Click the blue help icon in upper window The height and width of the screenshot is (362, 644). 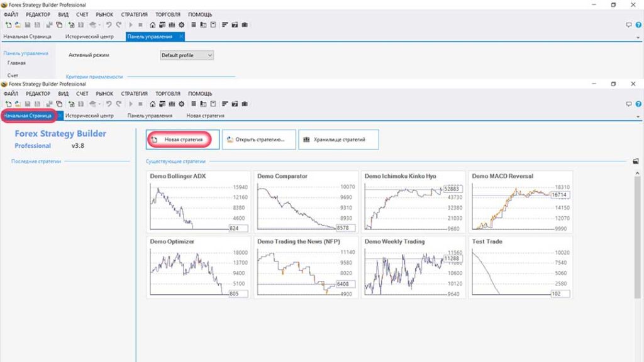coord(638,25)
